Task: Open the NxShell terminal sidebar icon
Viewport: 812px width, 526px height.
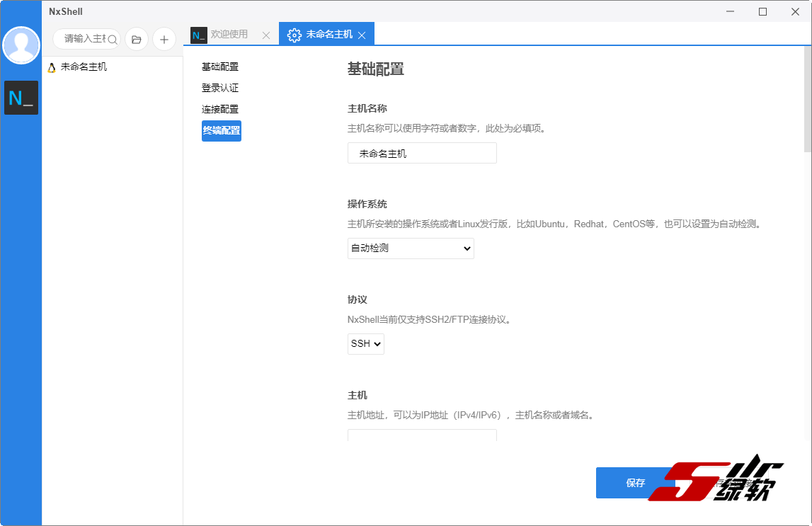Action: click(21, 98)
